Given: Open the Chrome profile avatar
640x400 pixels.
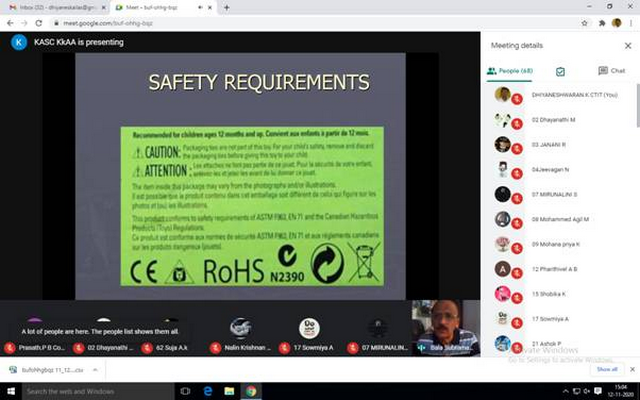Looking at the screenshot, I should (x=616, y=23).
